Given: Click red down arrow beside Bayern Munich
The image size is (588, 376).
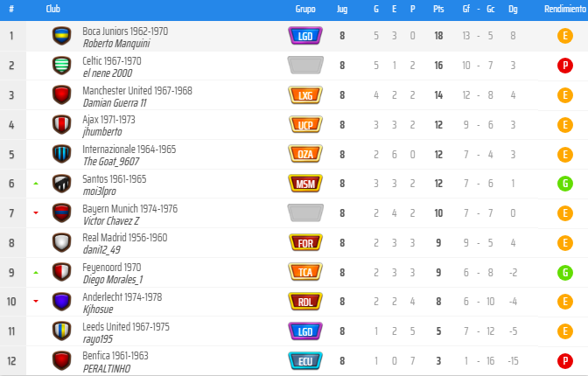Looking at the screenshot, I should 36,213.
